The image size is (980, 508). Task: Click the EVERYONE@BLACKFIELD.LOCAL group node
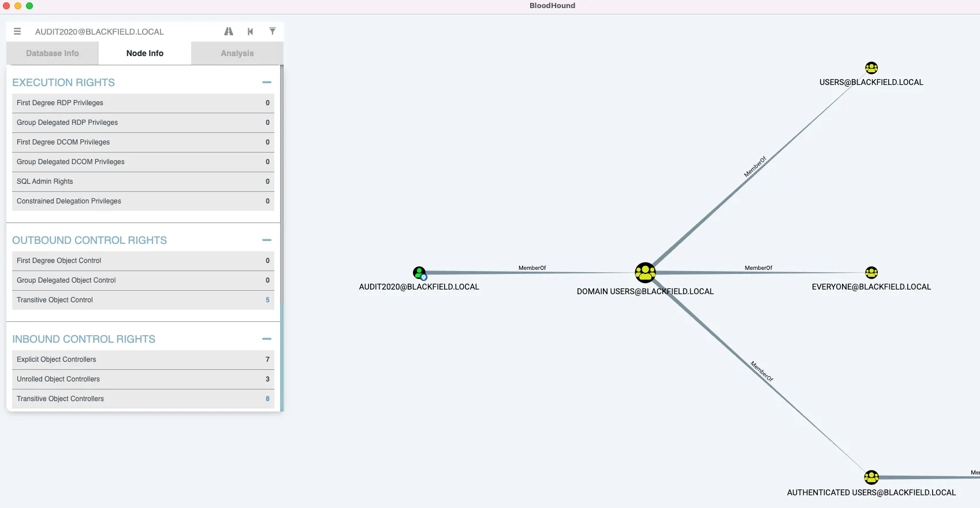pos(871,272)
